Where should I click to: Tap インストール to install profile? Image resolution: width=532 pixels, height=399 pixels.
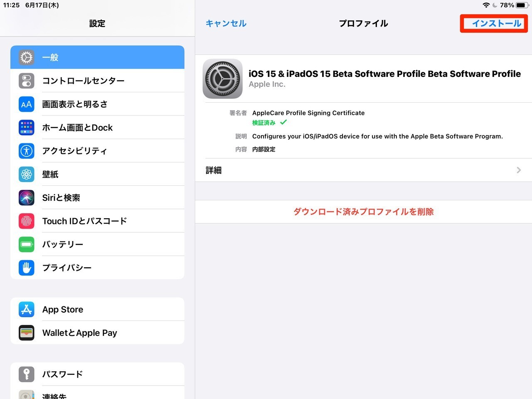tap(496, 23)
